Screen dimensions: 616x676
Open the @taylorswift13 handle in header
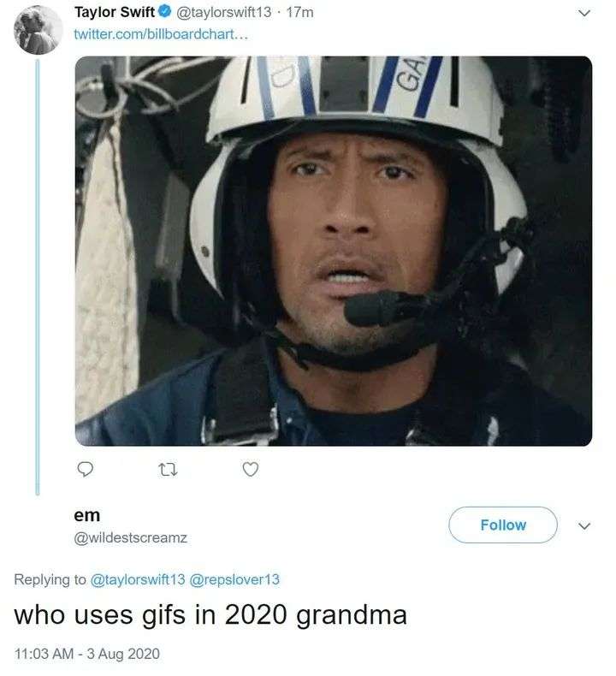[223, 13]
